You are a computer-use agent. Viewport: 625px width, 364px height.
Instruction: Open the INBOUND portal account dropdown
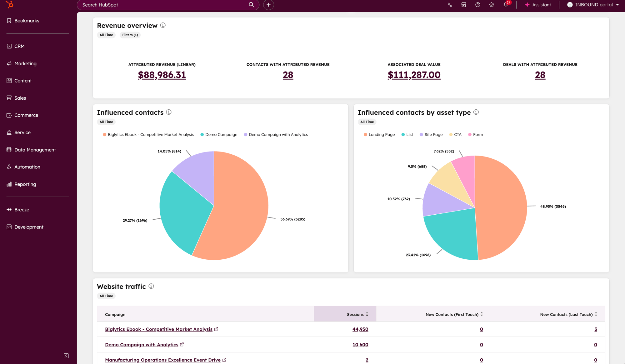[593, 5]
